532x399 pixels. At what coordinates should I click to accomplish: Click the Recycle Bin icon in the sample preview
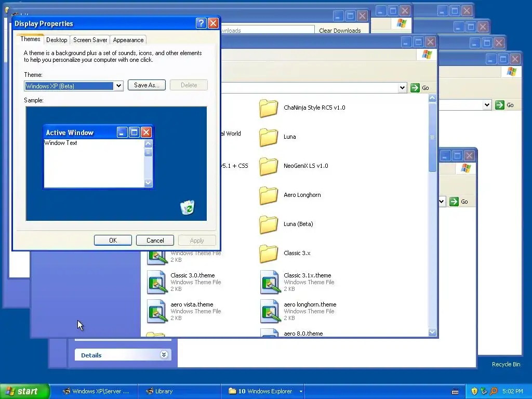[x=187, y=207]
